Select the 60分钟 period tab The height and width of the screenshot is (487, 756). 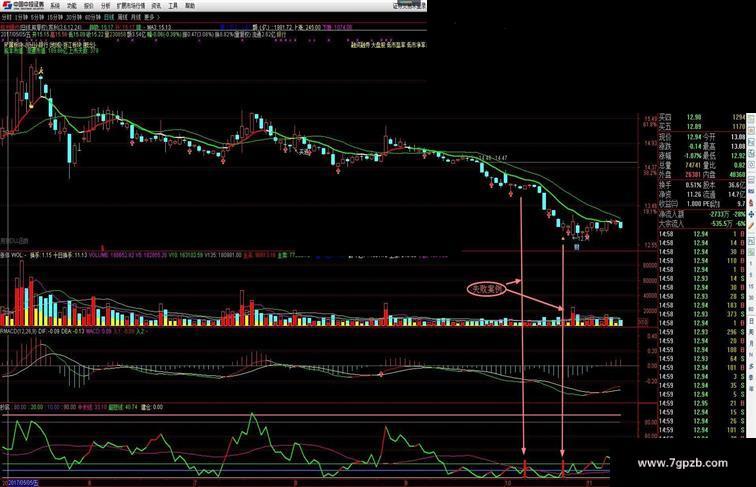pyautogui.click(x=93, y=17)
